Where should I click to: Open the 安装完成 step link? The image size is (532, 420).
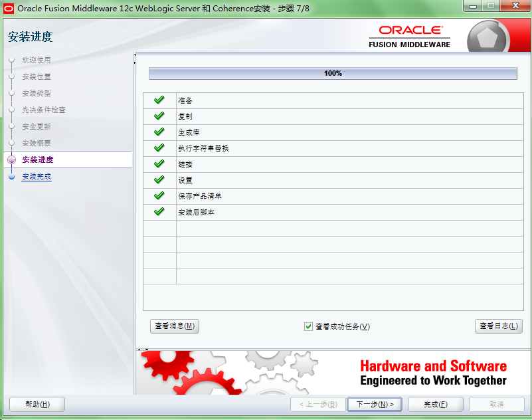37,177
